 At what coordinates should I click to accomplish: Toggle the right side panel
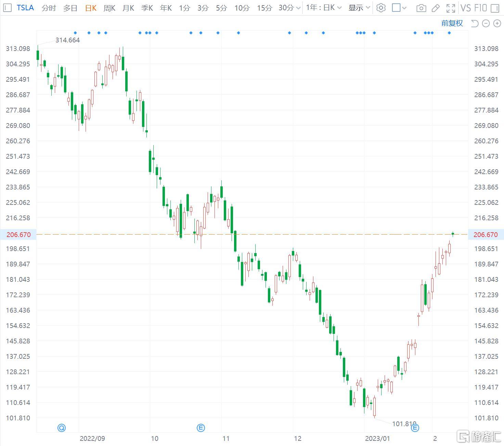pos(495,8)
